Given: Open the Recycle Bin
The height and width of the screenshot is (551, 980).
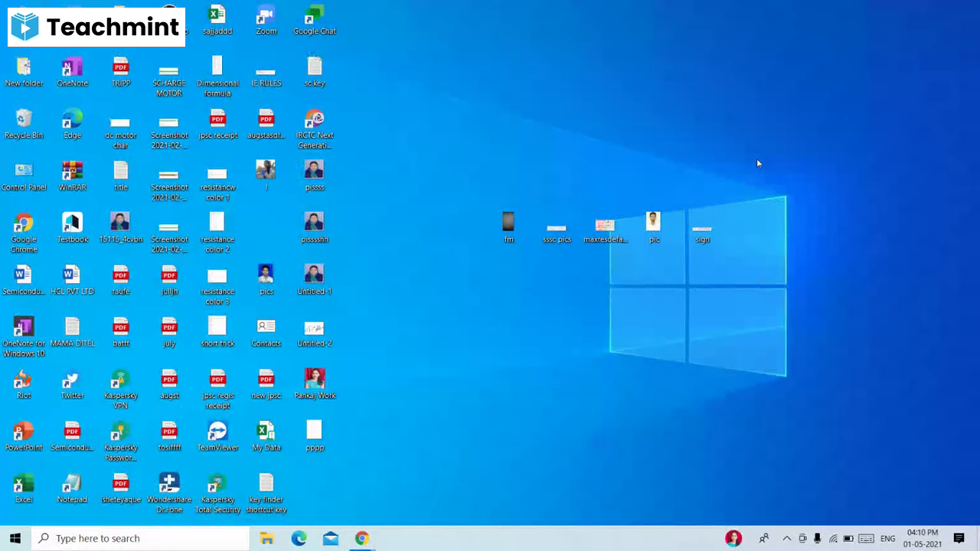Looking at the screenshot, I should [x=24, y=124].
